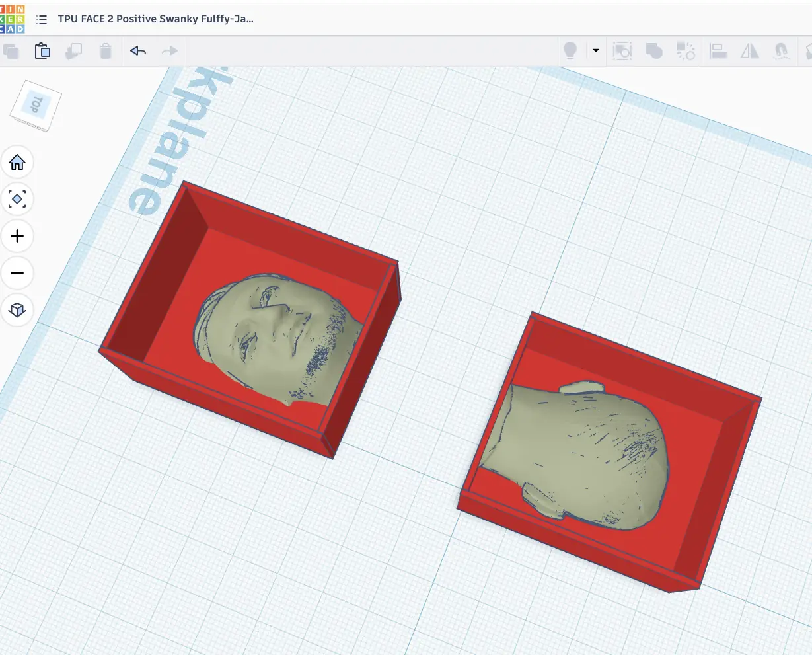Click the Duplicate and repeat icon
This screenshot has height=655, width=812.
73,51
